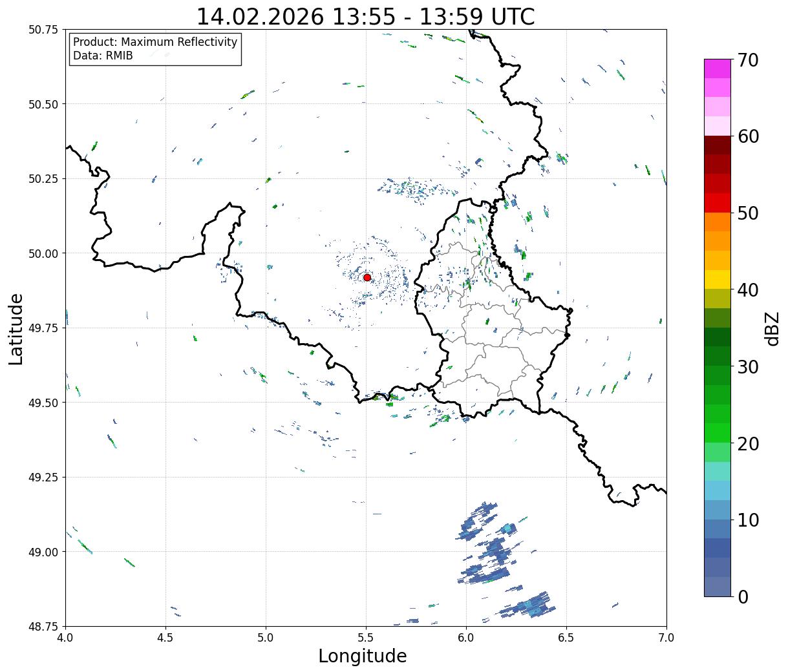Click the latitude tick label 50.25
Image resolution: width=788 pixels, height=672 pixels.
(43, 179)
